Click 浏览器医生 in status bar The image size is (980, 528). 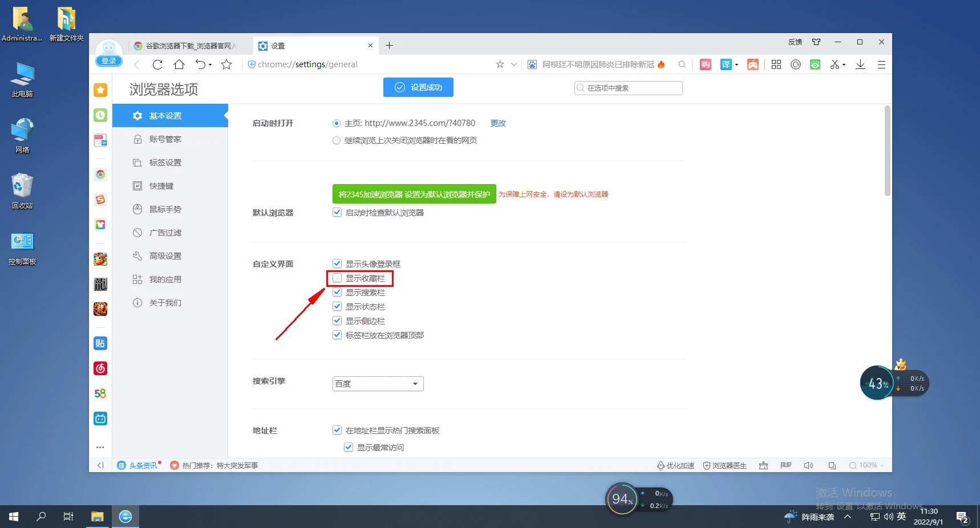pos(724,465)
